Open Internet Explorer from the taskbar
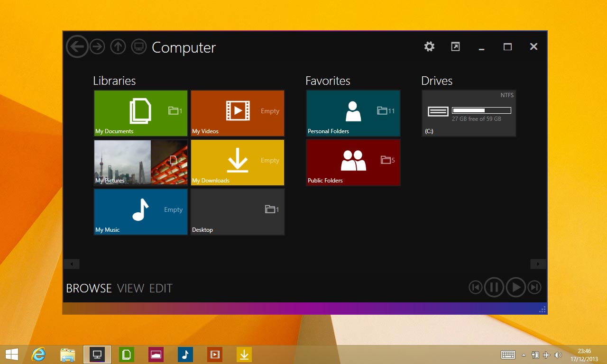Screen dimensions: 607x364 point(38,354)
